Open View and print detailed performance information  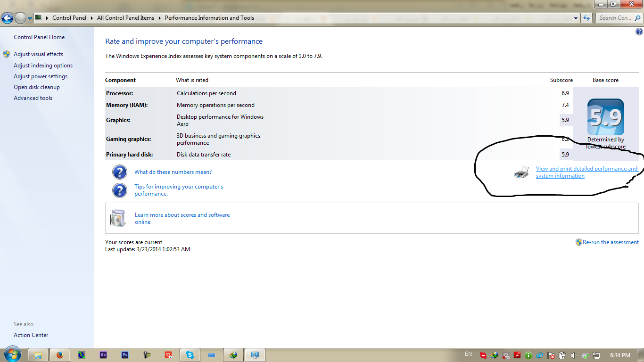tap(586, 172)
